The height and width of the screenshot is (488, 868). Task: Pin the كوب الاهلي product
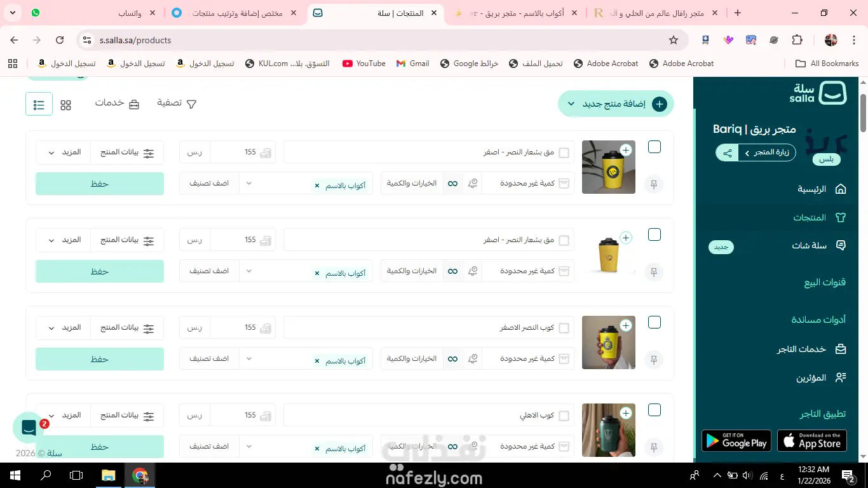click(654, 448)
